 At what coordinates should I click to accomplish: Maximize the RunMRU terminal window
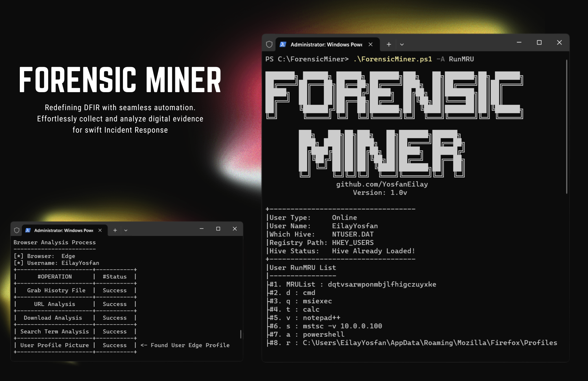click(539, 43)
